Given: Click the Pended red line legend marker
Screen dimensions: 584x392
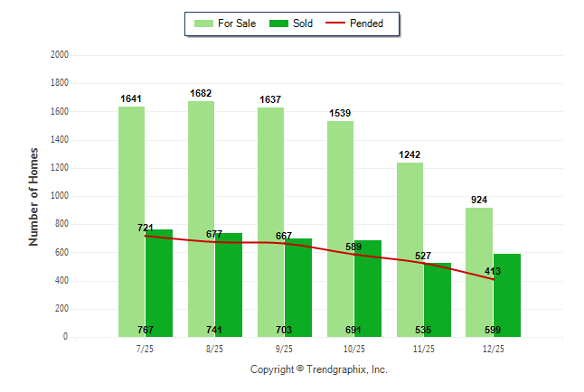Looking at the screenshot, I should click(342, 23).
